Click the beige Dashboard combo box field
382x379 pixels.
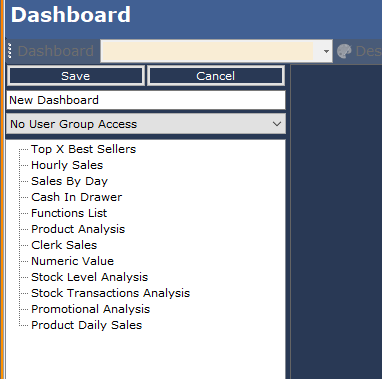(207, 51)
